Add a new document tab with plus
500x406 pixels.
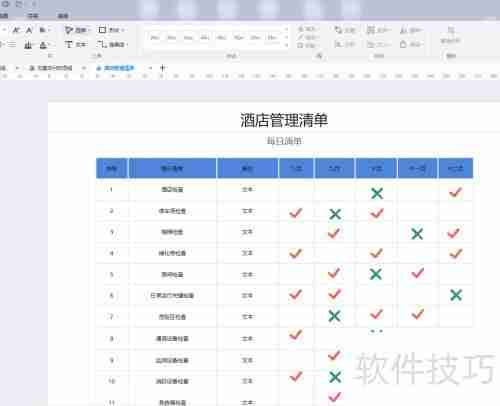click(x=163, y=68)
